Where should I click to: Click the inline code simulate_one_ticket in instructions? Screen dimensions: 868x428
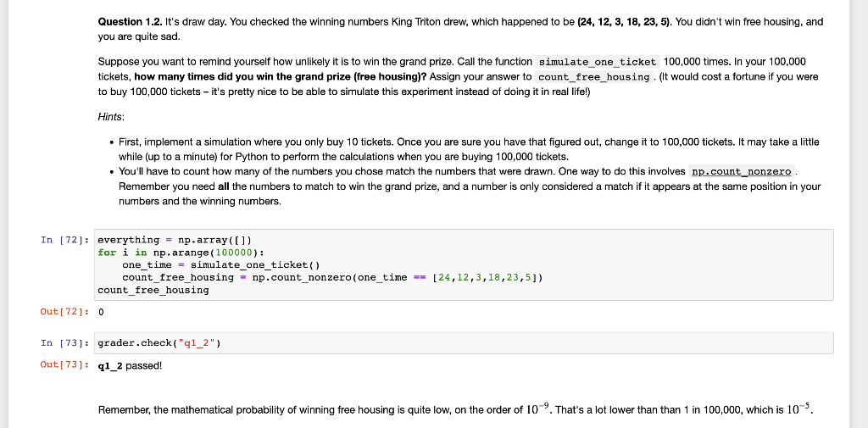598,62
